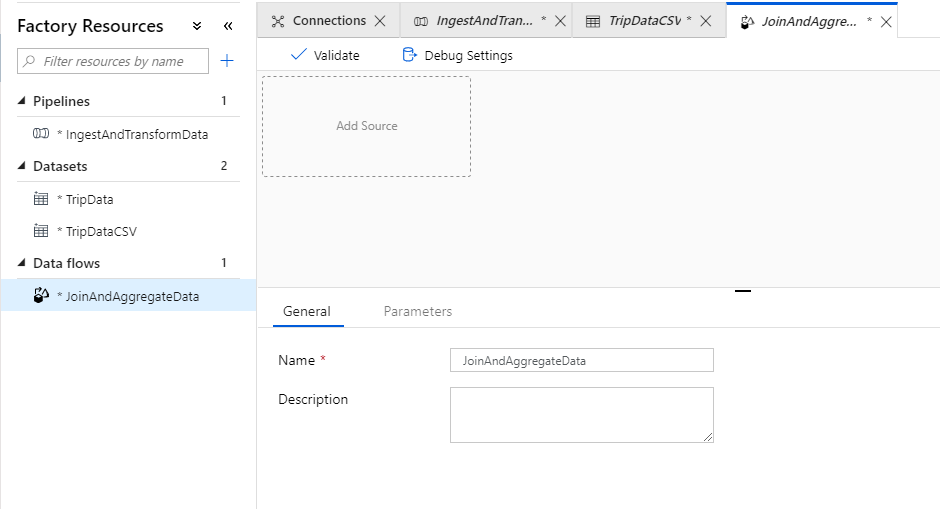Click the Description field label
This screenshot has height=509, width=940.
click(x=313, y=399)
